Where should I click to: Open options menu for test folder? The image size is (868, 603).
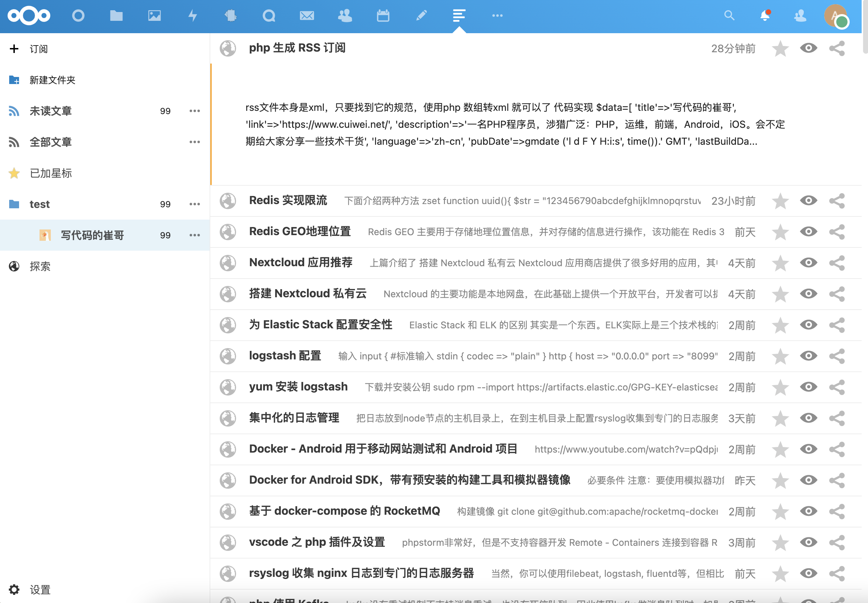tap(195, 204)
